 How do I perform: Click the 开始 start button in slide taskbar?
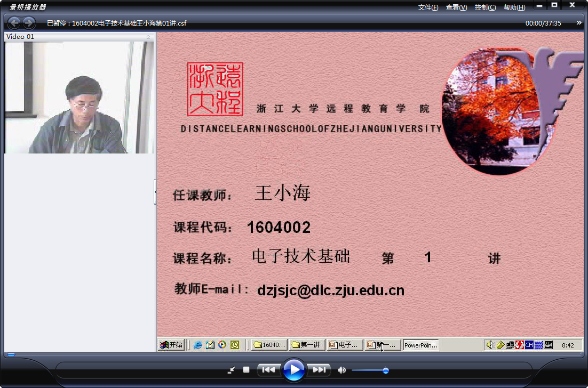tap(171, 344)
